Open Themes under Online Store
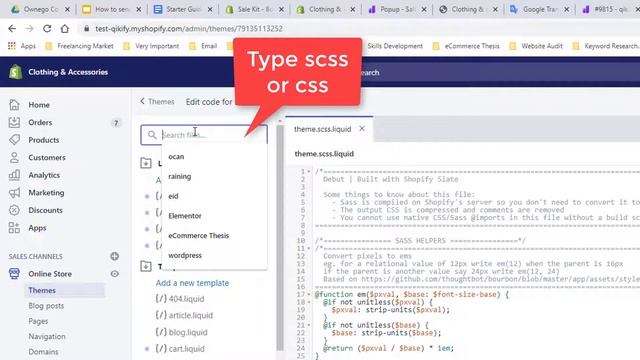The image size is (640, 360). [x=42, y=290]
